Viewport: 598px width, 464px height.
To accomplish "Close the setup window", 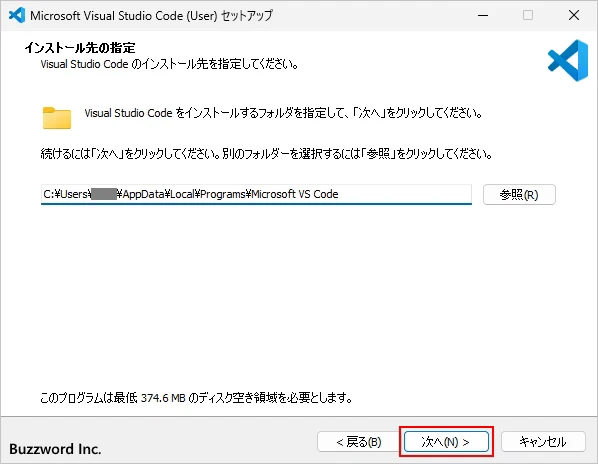I will [x=574, y=15].
